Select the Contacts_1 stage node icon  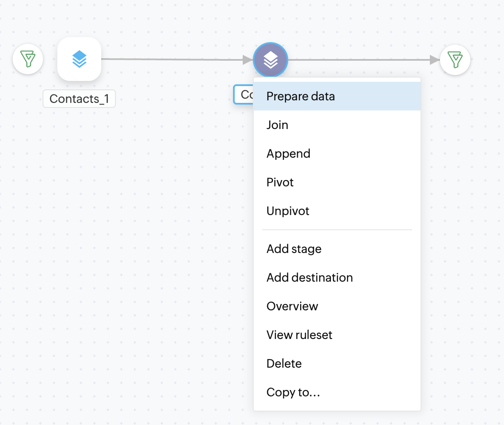[79, 59]
